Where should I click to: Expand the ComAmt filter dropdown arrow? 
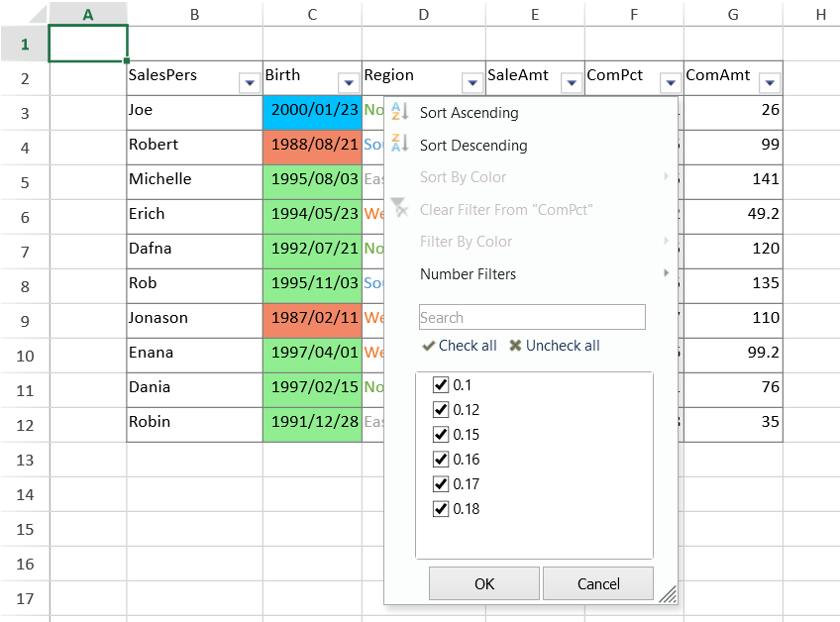tap(770, 83)
